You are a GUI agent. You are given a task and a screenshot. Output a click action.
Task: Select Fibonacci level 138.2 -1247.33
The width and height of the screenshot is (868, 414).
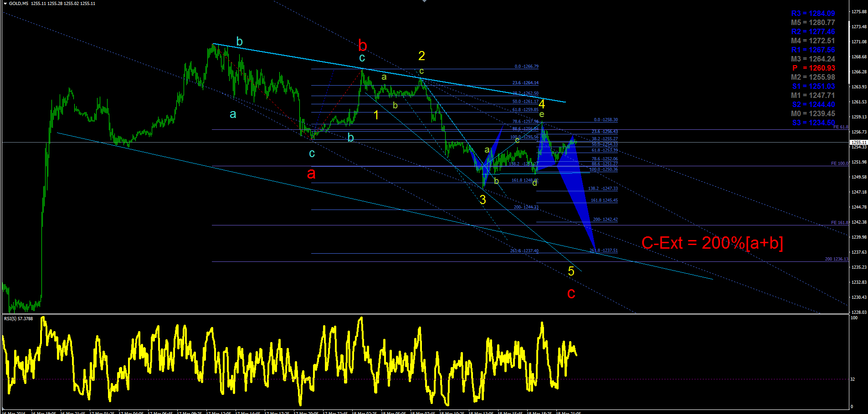tap(603, 189)
